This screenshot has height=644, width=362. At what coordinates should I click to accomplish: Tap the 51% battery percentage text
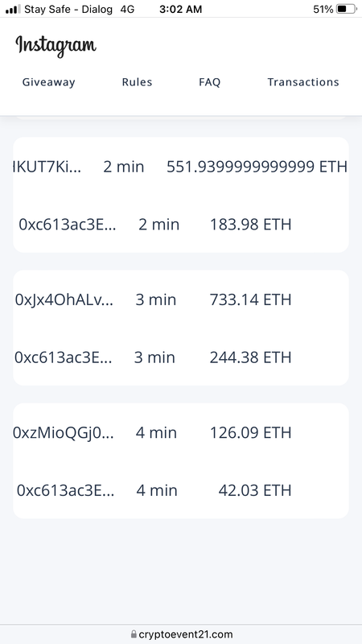coord(323,9)
